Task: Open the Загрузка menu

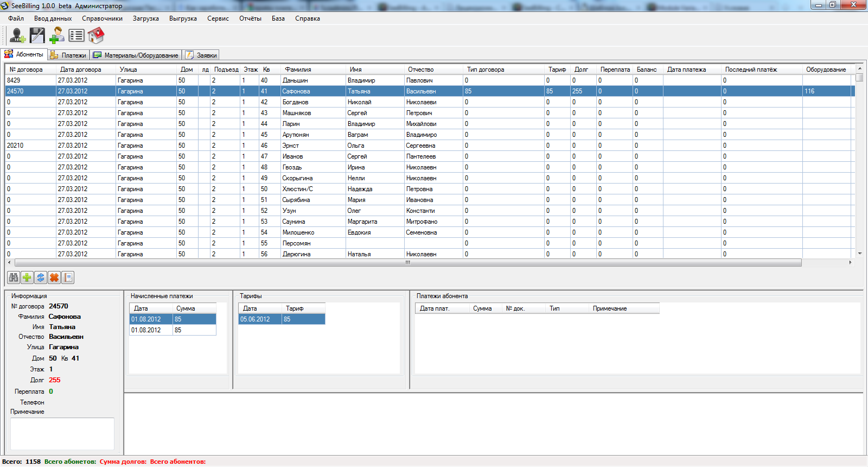Action: coord(146,18)
